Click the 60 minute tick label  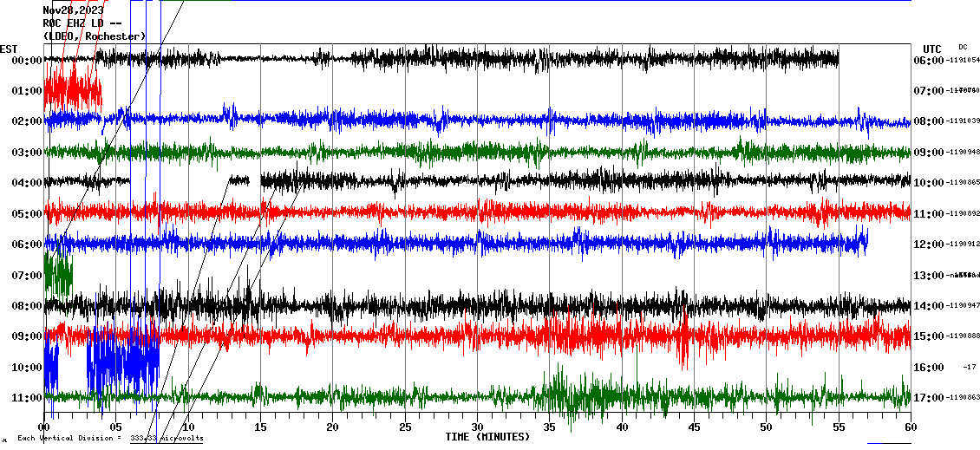(x=910, y=427)
